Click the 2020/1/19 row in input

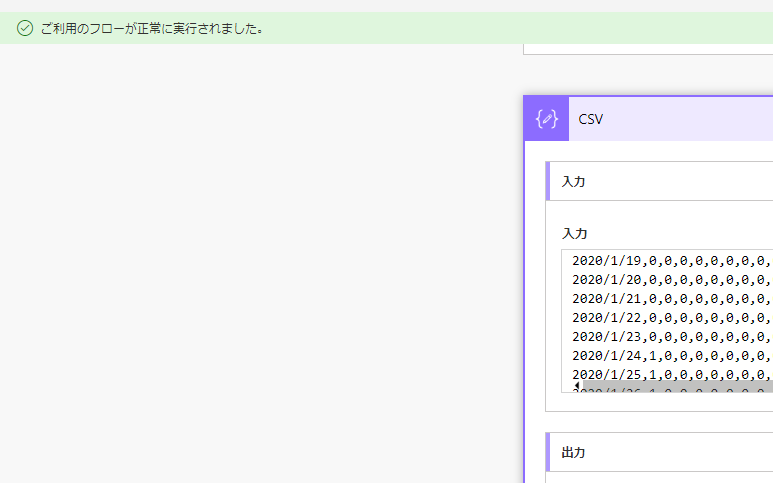(x=670, y=261)
